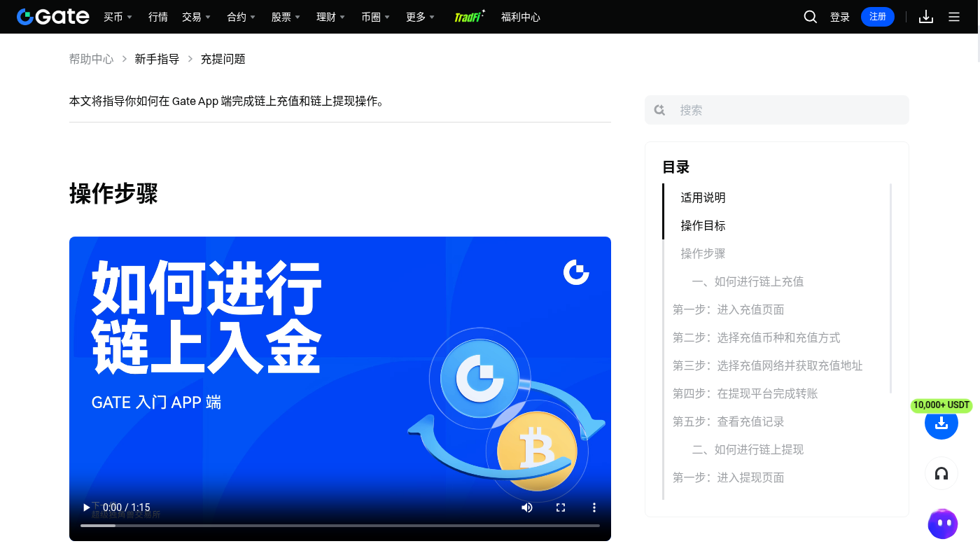980x560 pixels.
Task: Enter video fullscreen mode
Action: pos(561,507)
